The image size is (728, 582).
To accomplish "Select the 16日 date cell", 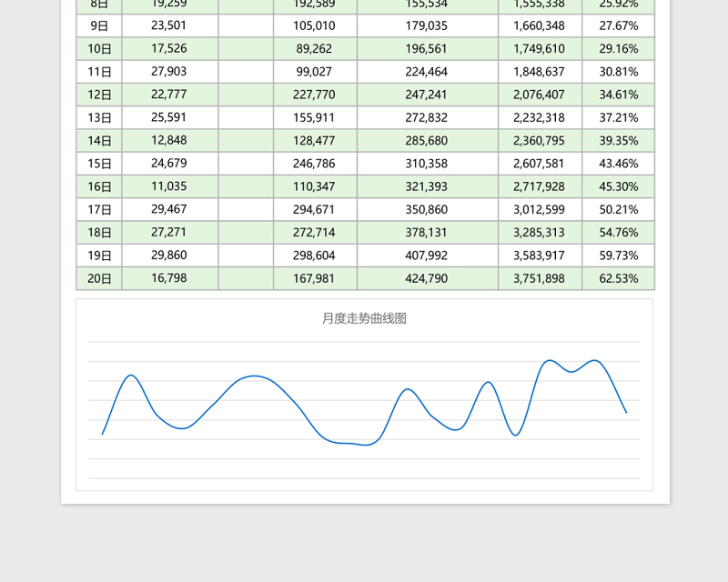I will [99, 186].
